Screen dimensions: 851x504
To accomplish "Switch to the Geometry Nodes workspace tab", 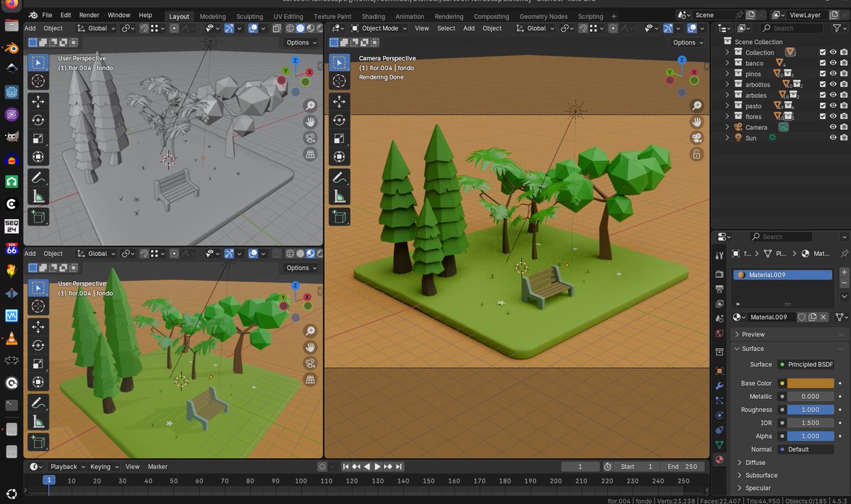I will tap(543, 16).
